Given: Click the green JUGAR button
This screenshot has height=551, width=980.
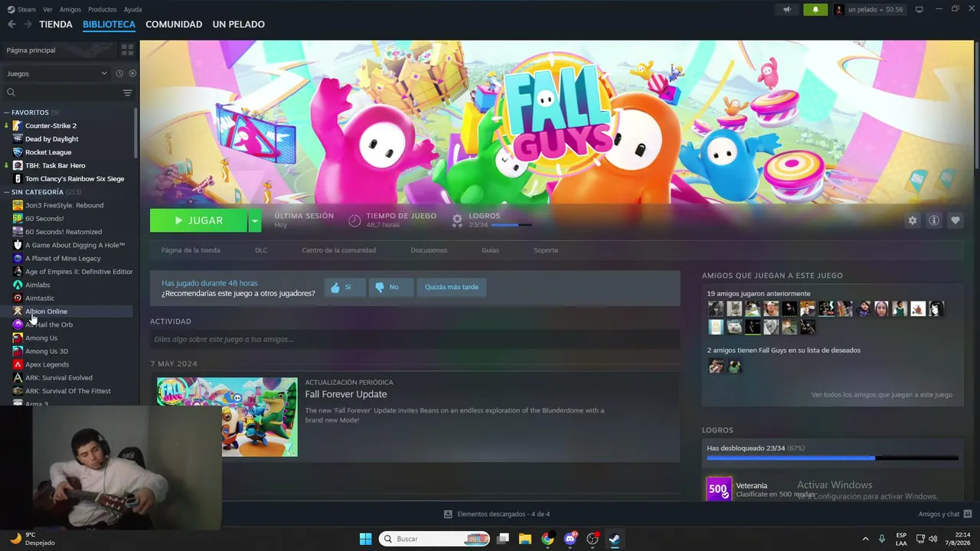Looking at the screenshot, I should [x=199, y=220].
